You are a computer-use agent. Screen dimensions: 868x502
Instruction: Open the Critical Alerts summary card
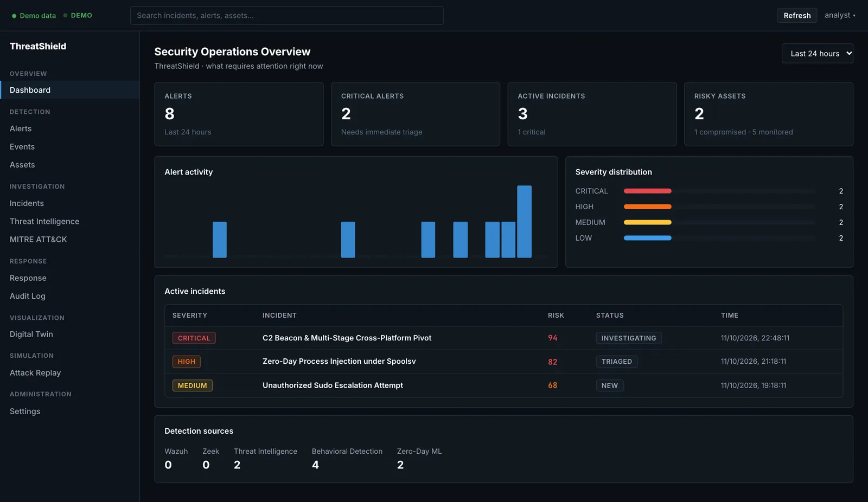(x=416, y=114)
